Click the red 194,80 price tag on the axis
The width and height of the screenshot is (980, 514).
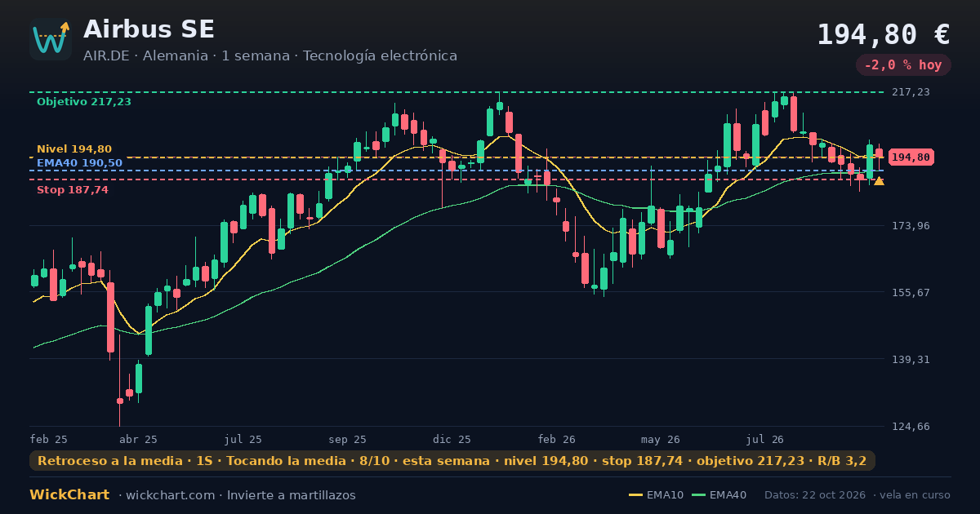(x=911, y=157)
